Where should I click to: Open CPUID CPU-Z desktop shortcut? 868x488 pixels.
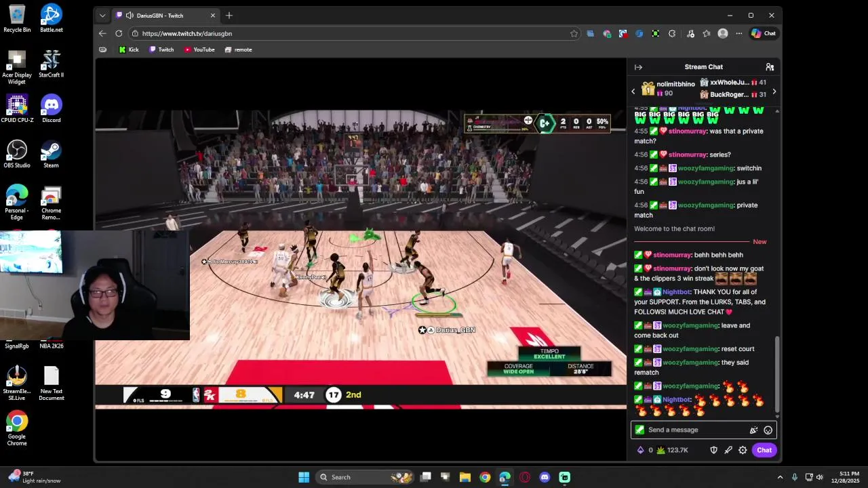coord(17,108)
